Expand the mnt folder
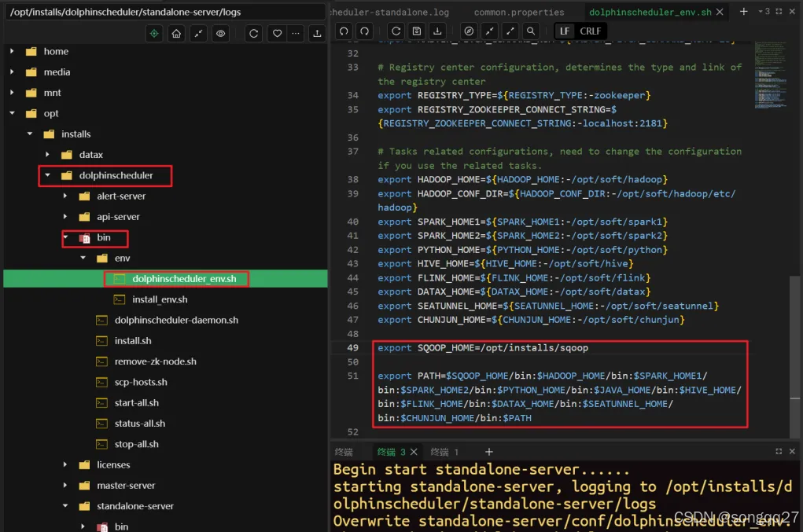Screen dimensions: 803x532 click(x=12, y=93)
